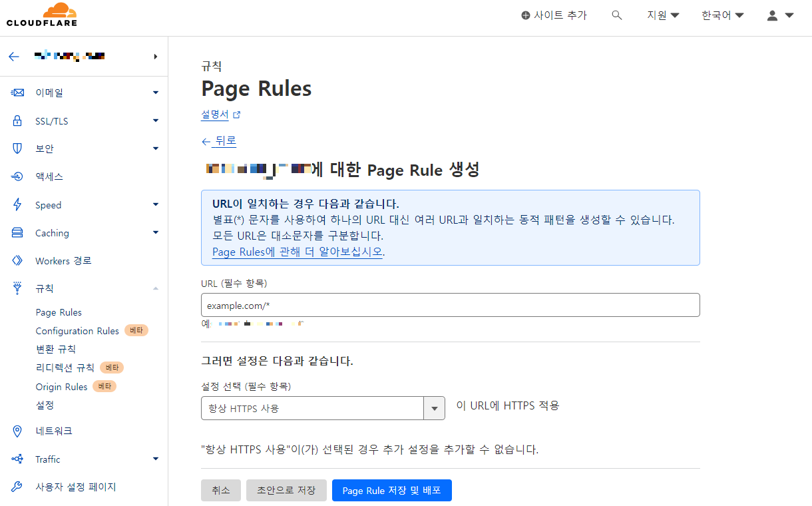Click the back arrow in the sidebar
812x506 pixels.
(14, 57)
